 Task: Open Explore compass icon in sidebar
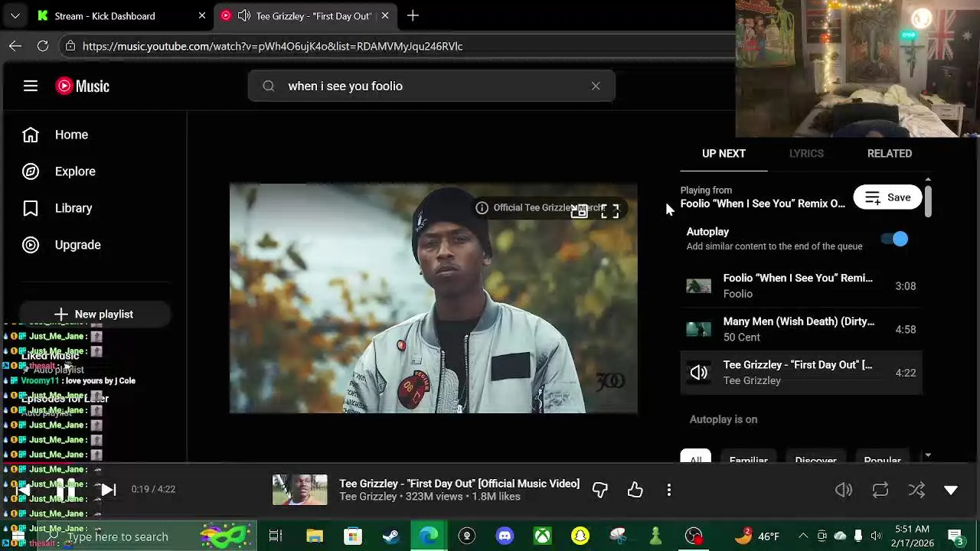(x=31, y=171)
